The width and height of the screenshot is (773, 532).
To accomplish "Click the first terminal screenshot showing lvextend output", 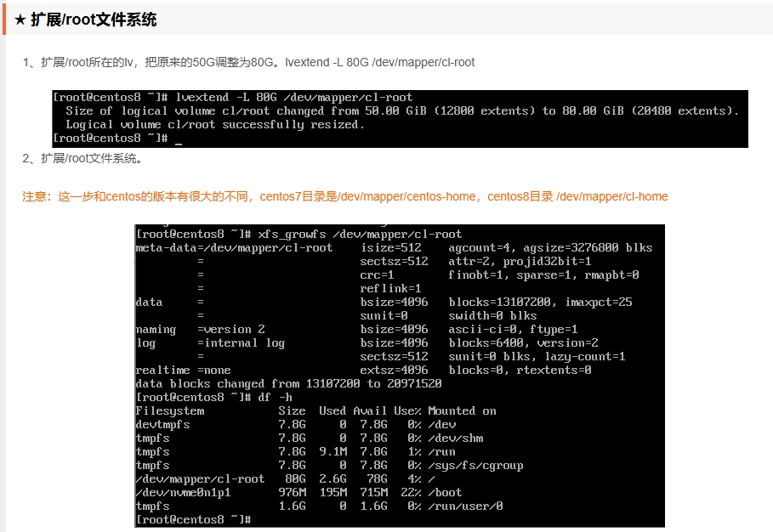I will (400, 118).
